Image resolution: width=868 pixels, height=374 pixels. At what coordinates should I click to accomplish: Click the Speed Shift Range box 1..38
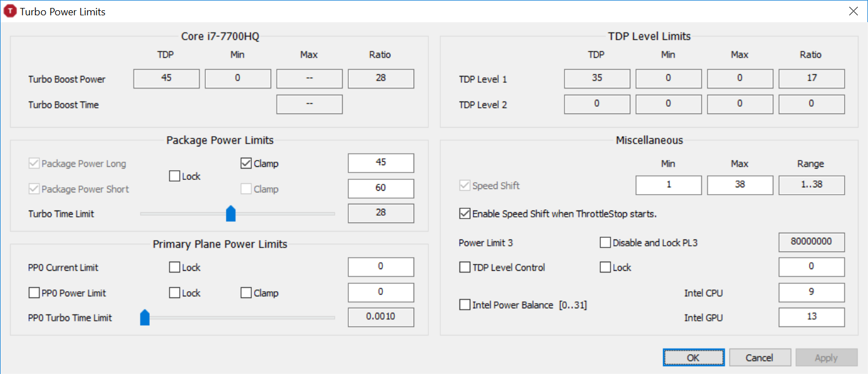[x=811, y=185]
